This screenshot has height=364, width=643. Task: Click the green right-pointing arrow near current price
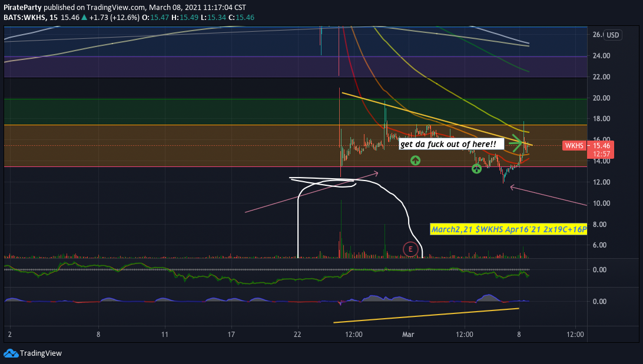pos(515,143)
